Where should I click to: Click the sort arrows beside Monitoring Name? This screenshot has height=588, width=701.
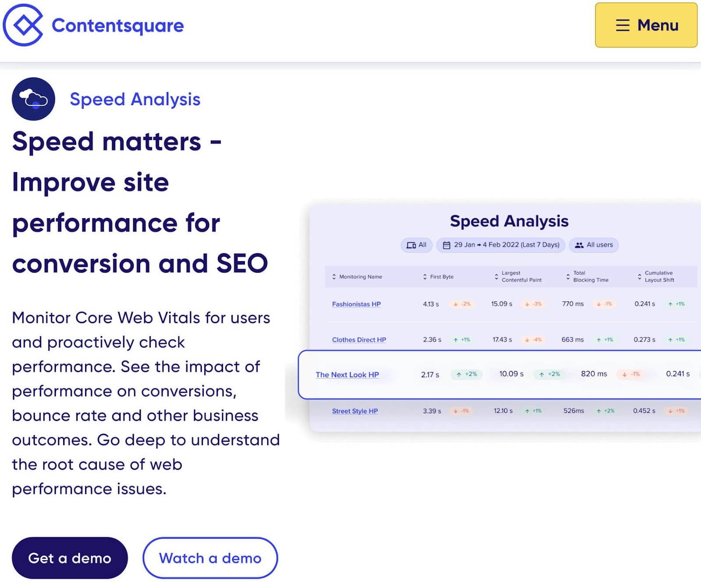333,276
